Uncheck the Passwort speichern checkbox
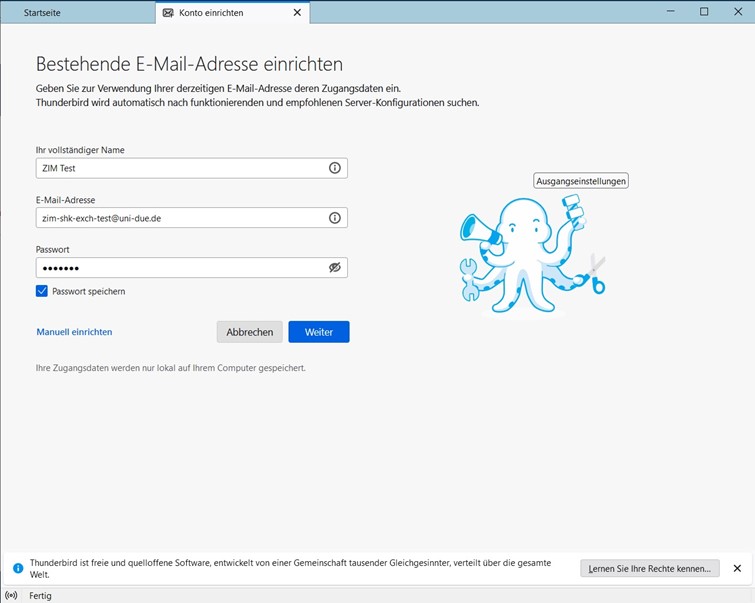This screenshot has width=755, height=603. pyautogui.click(x=42, y=291)
